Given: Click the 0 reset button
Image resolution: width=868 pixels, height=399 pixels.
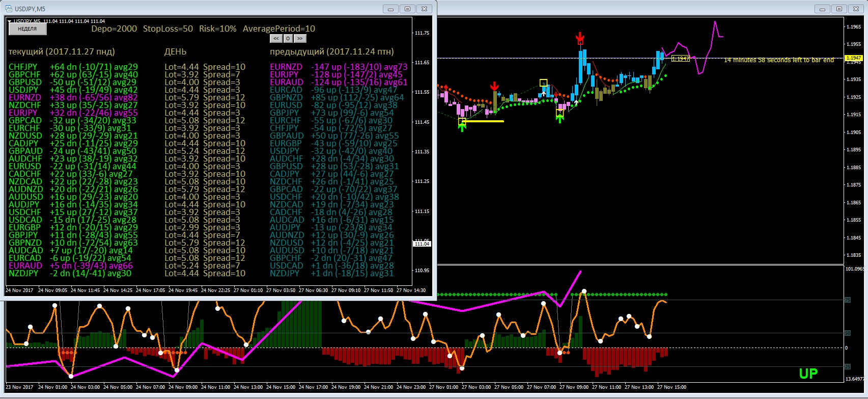Looking at the screenshot, I should 288,38.
